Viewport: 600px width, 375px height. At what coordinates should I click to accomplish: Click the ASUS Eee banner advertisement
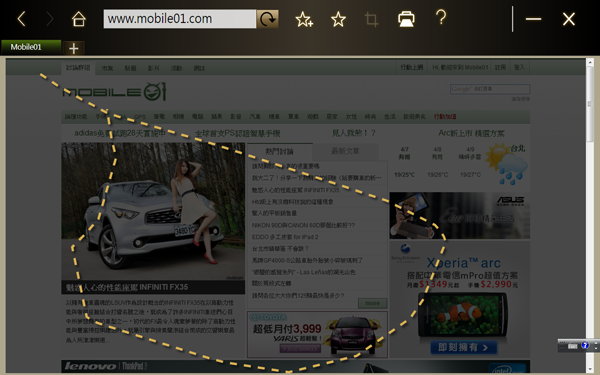tap(460, 215)
